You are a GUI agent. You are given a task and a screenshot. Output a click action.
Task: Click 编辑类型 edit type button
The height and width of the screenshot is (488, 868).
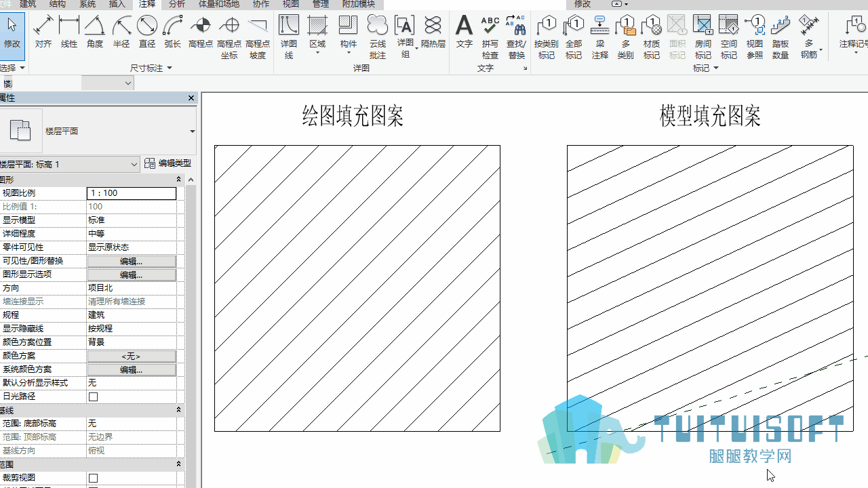point(168,163)
